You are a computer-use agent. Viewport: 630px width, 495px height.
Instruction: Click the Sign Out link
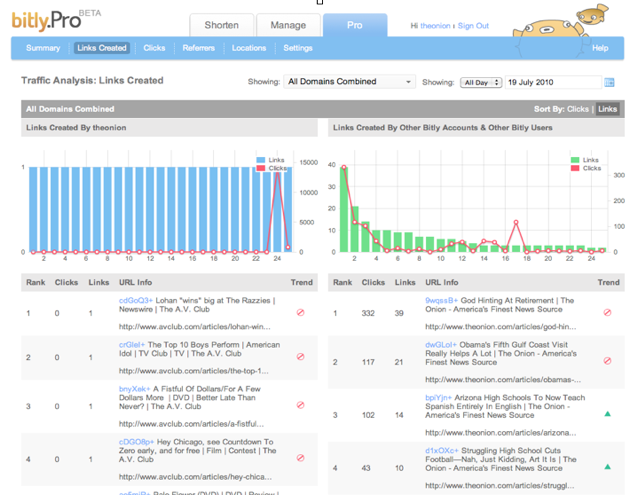pyautogui.click(x=473, y=26)
